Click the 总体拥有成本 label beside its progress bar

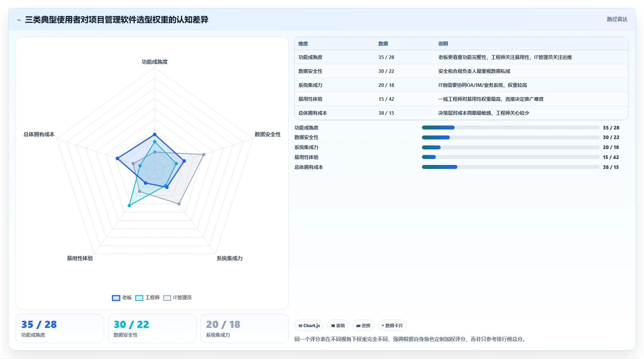309,167
